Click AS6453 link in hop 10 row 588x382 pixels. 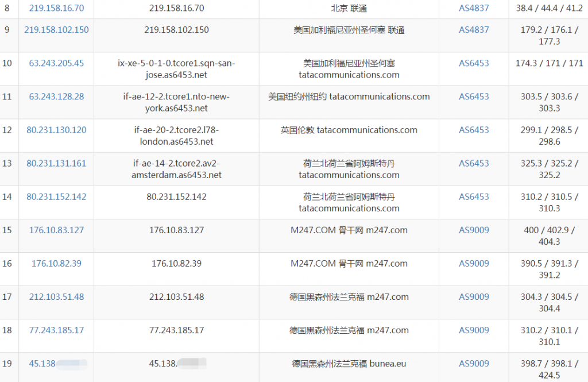(x=474, y=63)
